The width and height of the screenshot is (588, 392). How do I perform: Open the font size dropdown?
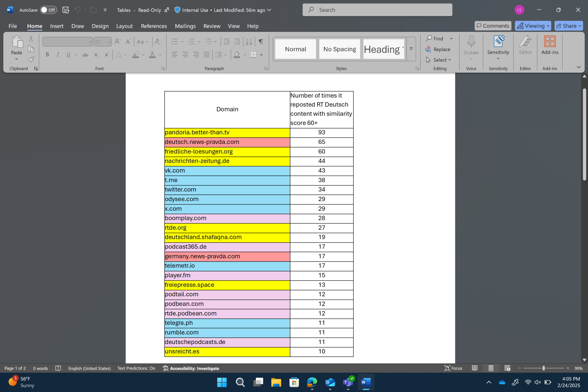[x=109, y=42]
